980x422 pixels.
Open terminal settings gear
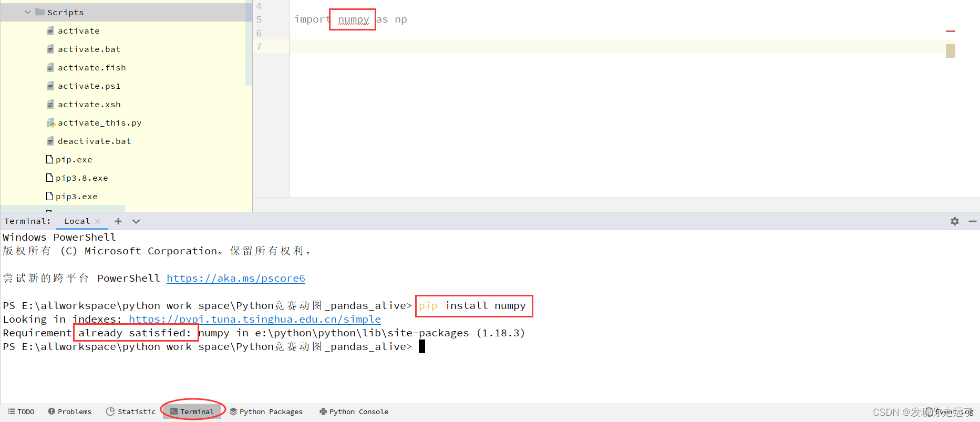pyautogui.click(x=955, y=221)
